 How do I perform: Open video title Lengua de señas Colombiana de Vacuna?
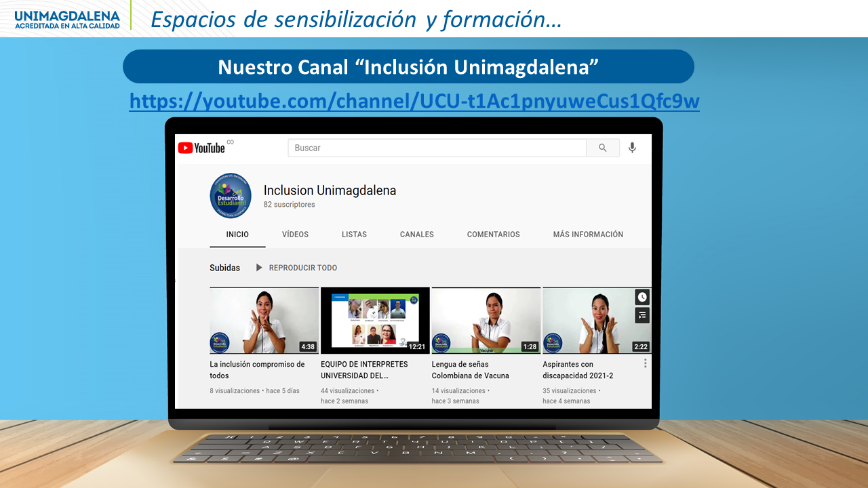pyautogui.click(x=471, y=370)
